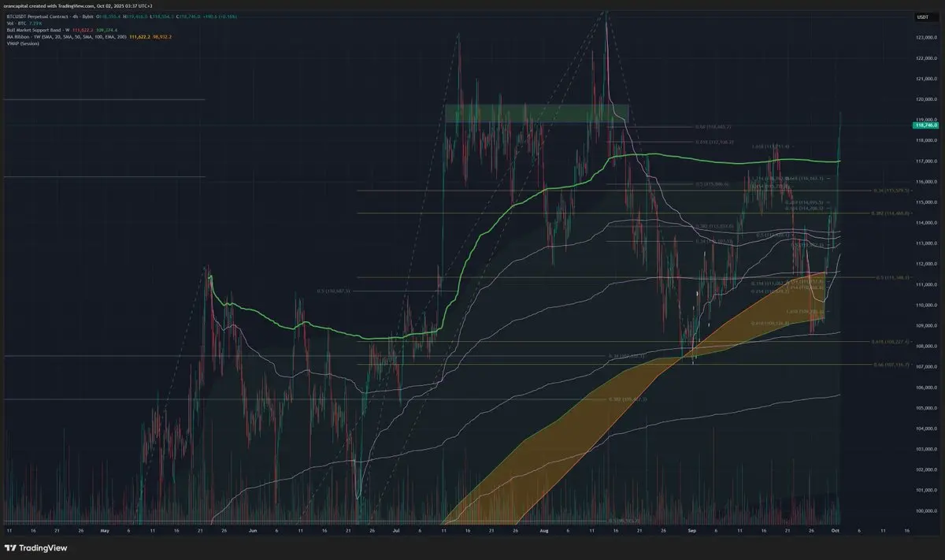Click the Jul label on time axis
This screenshot has height=560, width=945.
click(x=395, y=531)
